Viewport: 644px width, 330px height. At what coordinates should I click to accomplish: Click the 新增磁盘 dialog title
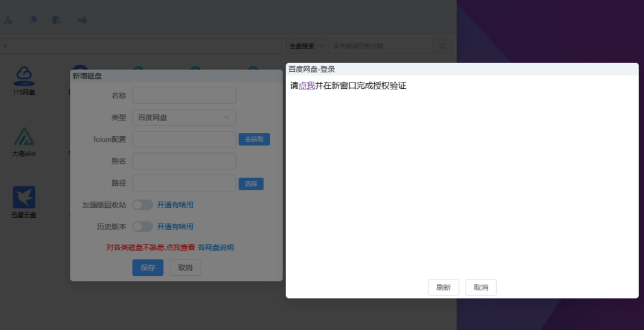click(87, 76)
